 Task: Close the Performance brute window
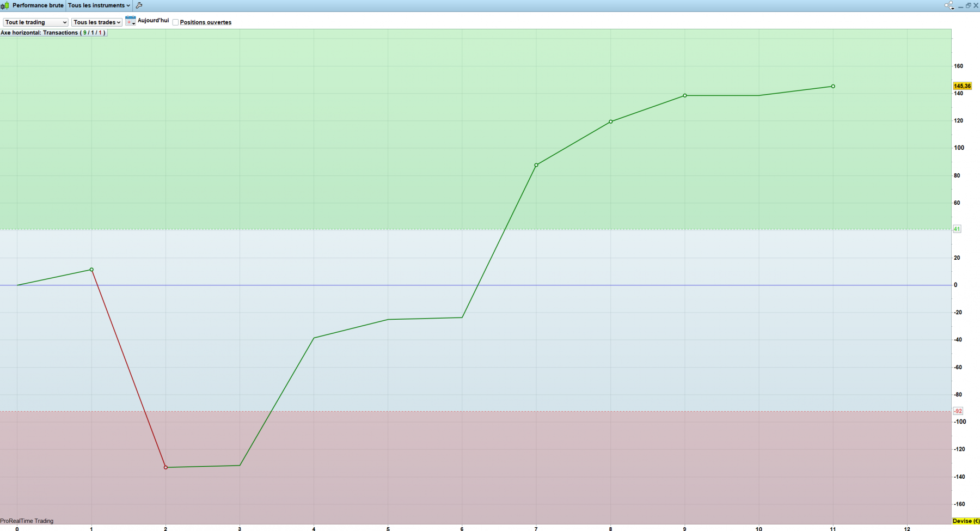point(976,5)
